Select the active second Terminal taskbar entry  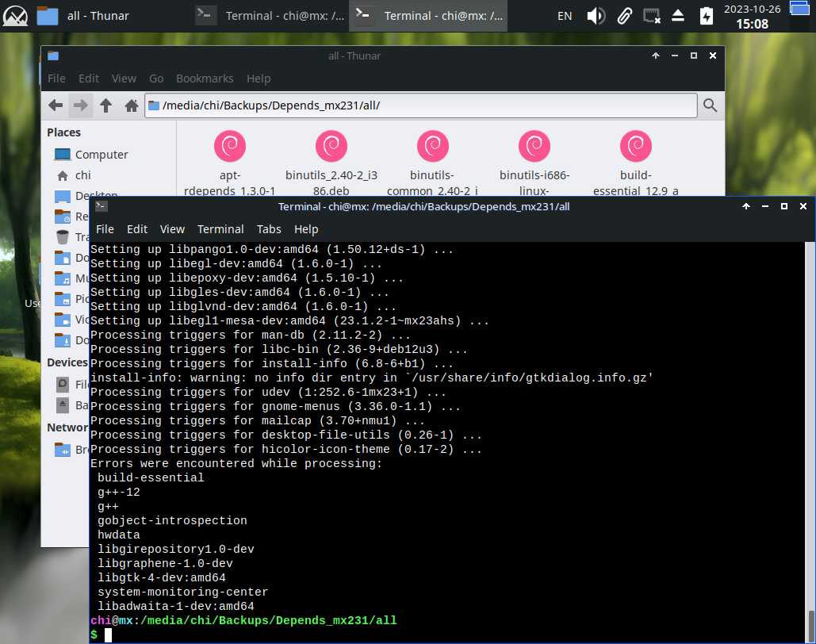click(x=428, y=16)
